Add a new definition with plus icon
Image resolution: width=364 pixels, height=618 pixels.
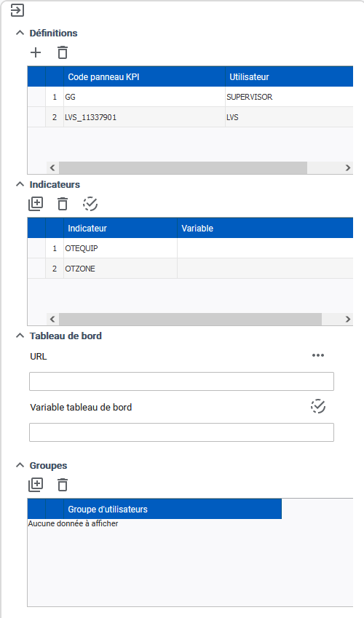click(36, 52)
